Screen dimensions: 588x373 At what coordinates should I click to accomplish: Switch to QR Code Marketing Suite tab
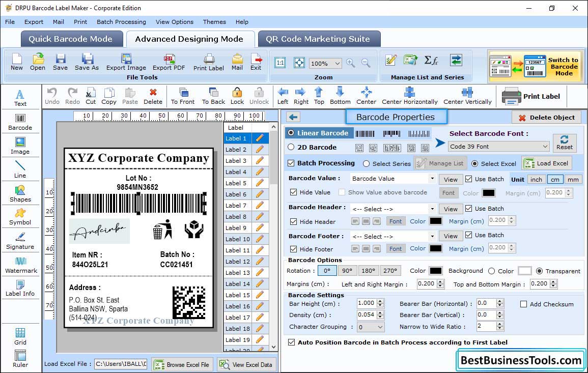pos(319,39)
